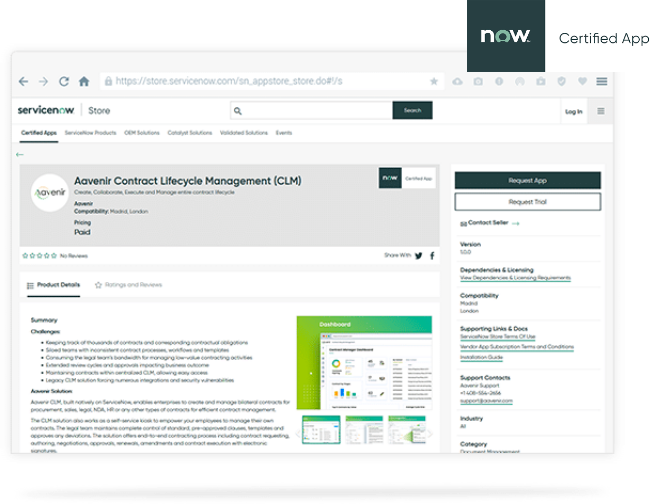The width and height of the screenshot is (663, 504).
Task: Click the ServiceNow logo in the header
Action: 46,110
